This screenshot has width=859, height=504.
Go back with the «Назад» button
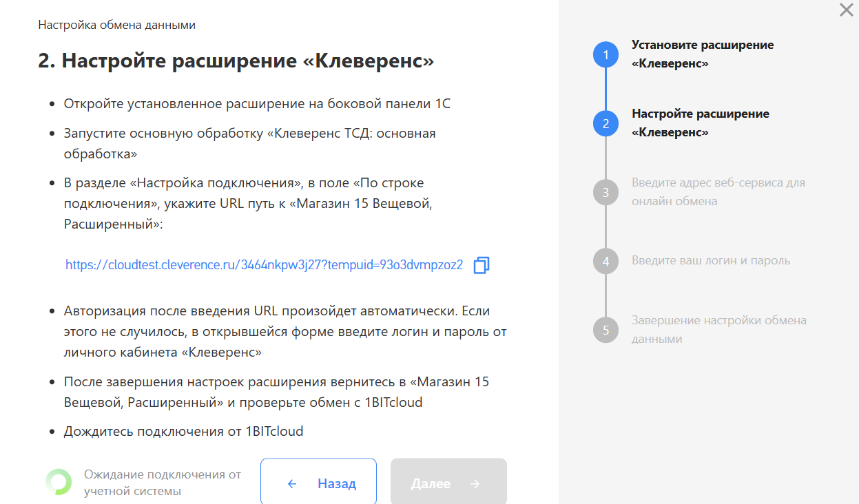pyautogui.click(x=318, y=483)
